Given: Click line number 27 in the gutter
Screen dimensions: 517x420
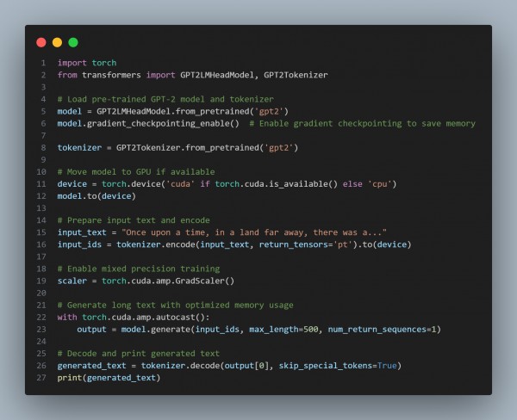Looking at the screenshot, I should tap(41, 378).
